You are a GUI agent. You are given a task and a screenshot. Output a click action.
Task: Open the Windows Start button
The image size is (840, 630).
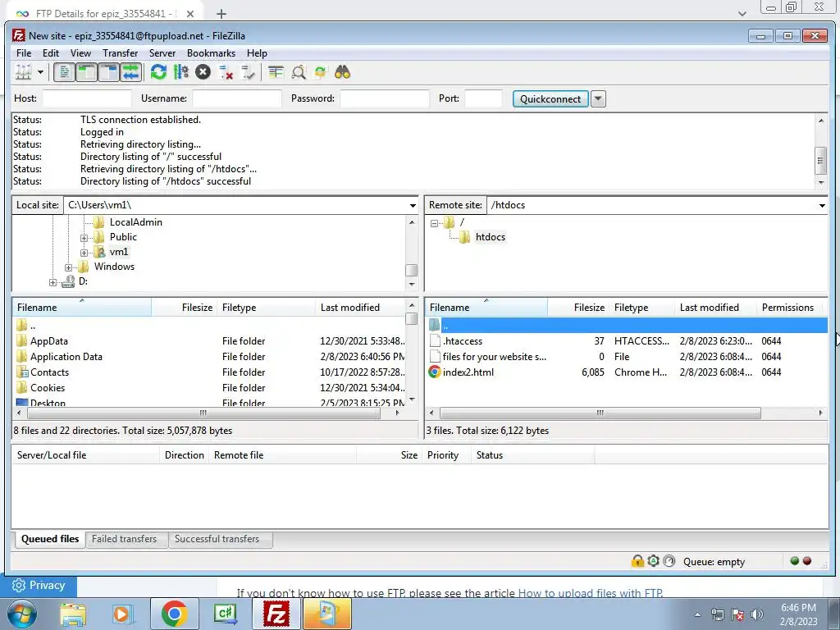tap(22, 614)
